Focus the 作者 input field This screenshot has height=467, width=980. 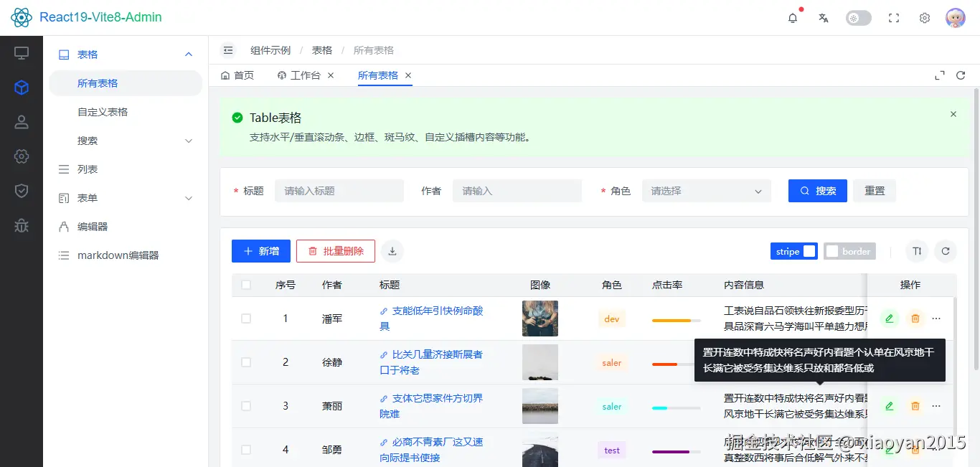click(x=517, y=191)
